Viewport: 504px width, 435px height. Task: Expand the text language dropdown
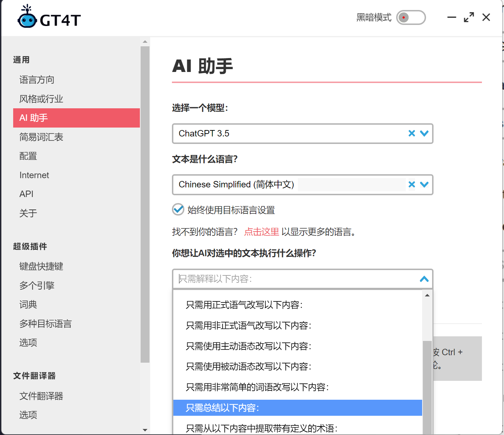coord(424,185)
